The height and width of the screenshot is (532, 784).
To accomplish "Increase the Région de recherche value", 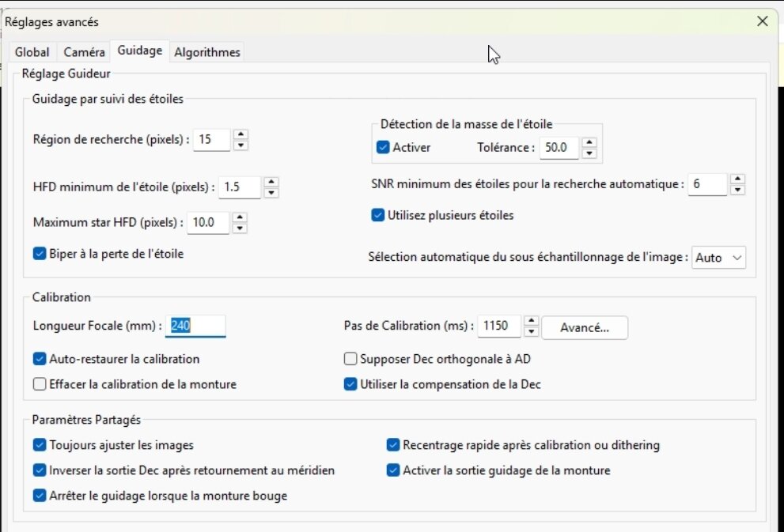I will click(x=240, y=135).
